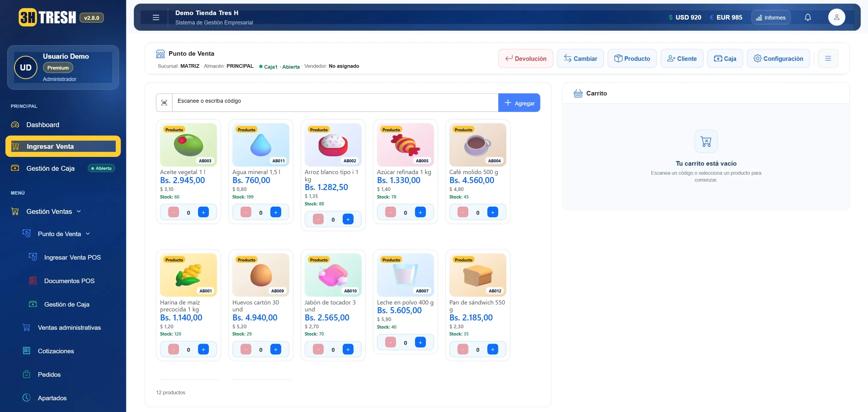Open the Configuración settings button

click(x=778, y=58)
